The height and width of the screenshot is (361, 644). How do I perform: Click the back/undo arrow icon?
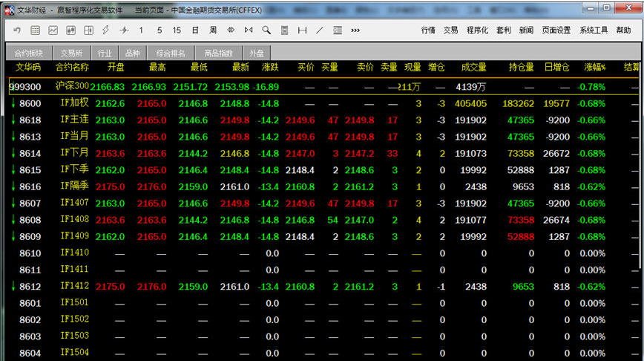click(16, 30)
